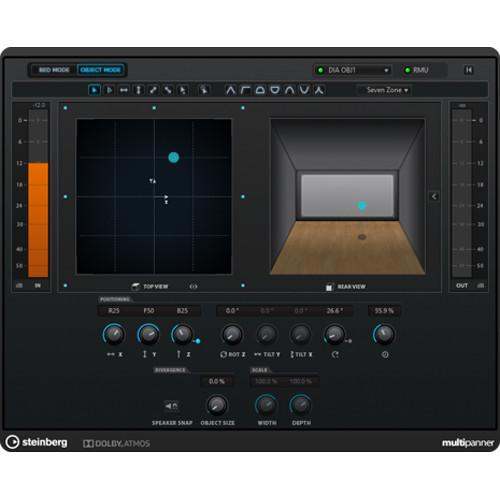
Task: Choose the wedge elevation pattern
Action: click(x=245, y=90)
